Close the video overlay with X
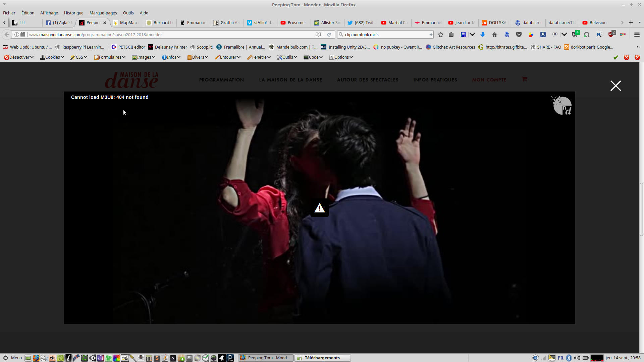This screenshot has width=644, height=362. tap(615, 86)
